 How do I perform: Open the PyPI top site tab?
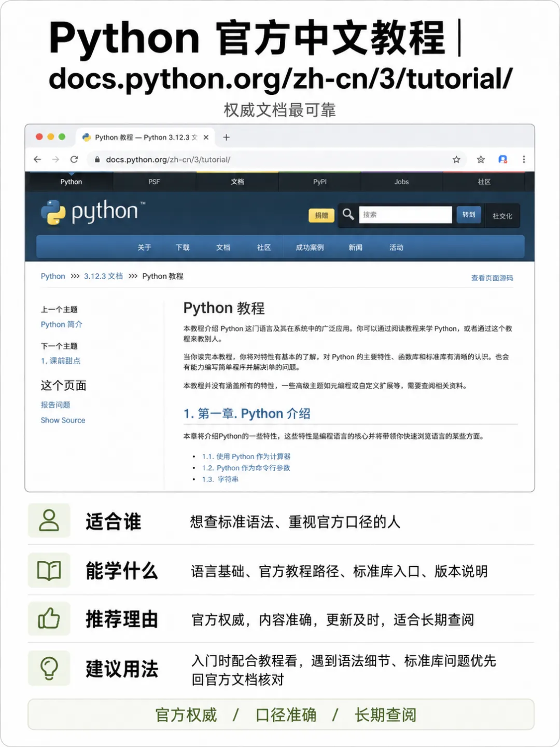point(320,182)
